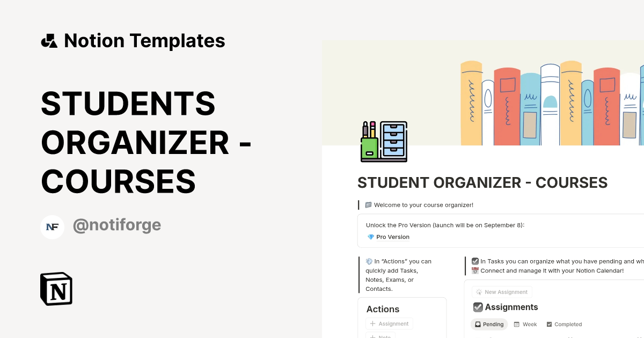
Task: Click the Notion N logo at bottom left
Action: [x=56, y=289]
